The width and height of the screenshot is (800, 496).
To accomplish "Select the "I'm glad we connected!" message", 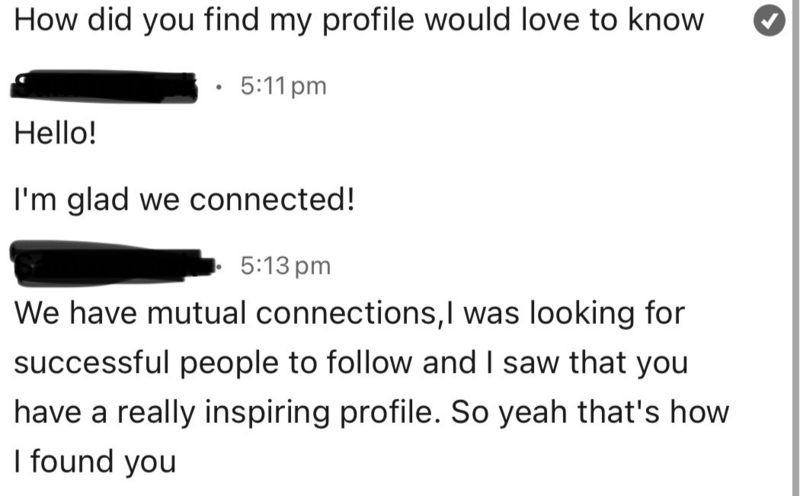I will point(184,199).
